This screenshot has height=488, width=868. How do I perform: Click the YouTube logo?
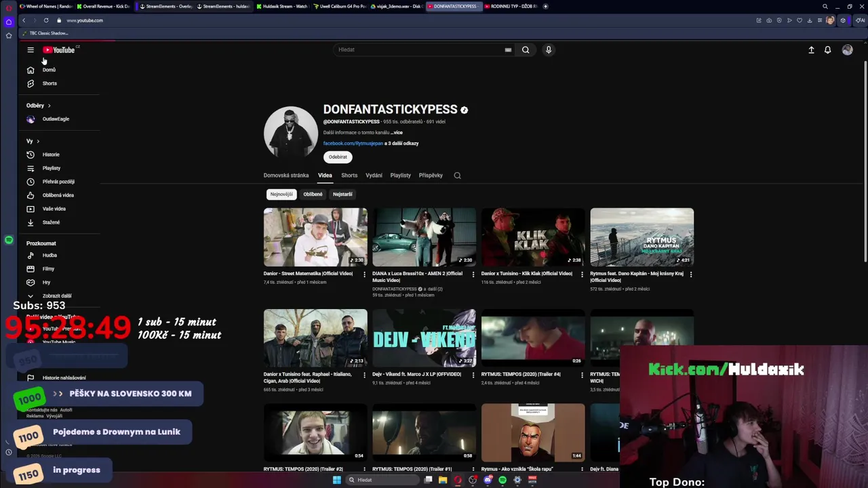point(60,49)
